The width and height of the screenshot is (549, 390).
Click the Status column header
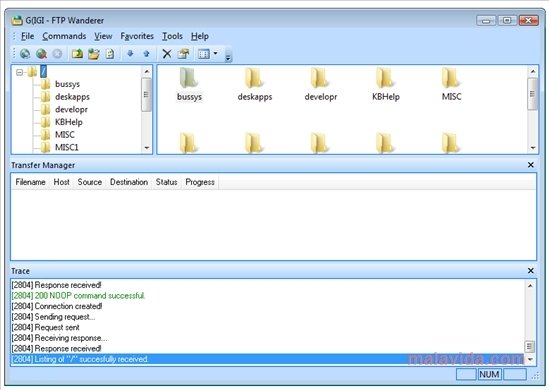166,182
